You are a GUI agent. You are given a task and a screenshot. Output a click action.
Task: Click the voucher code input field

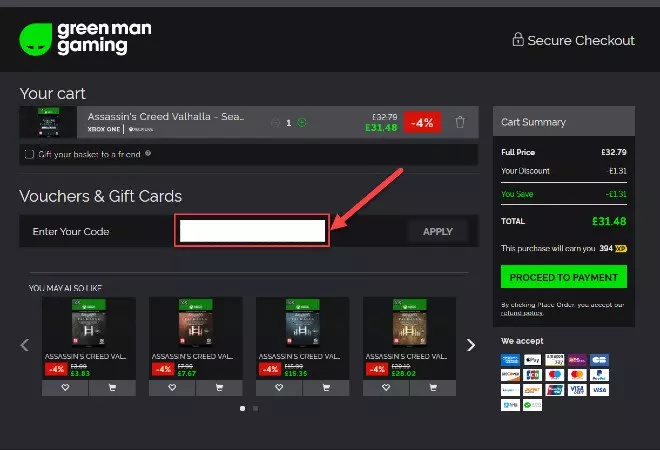coord(252,231)
